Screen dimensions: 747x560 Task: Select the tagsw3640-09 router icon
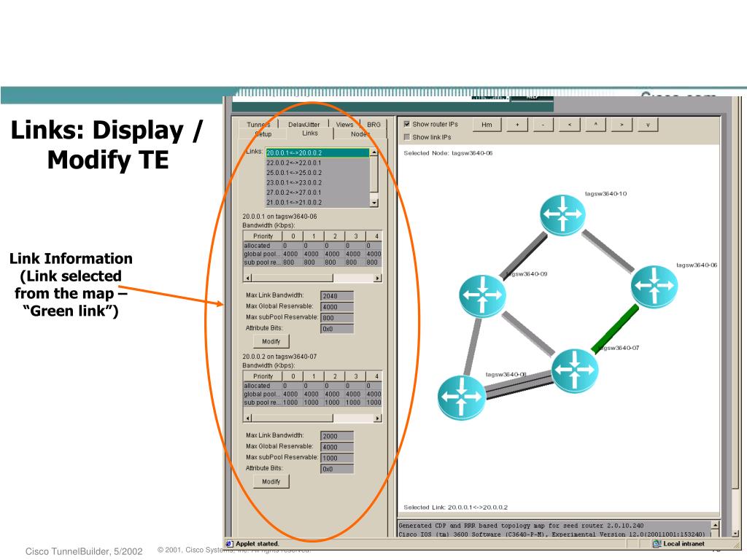[x=482, y=295]
